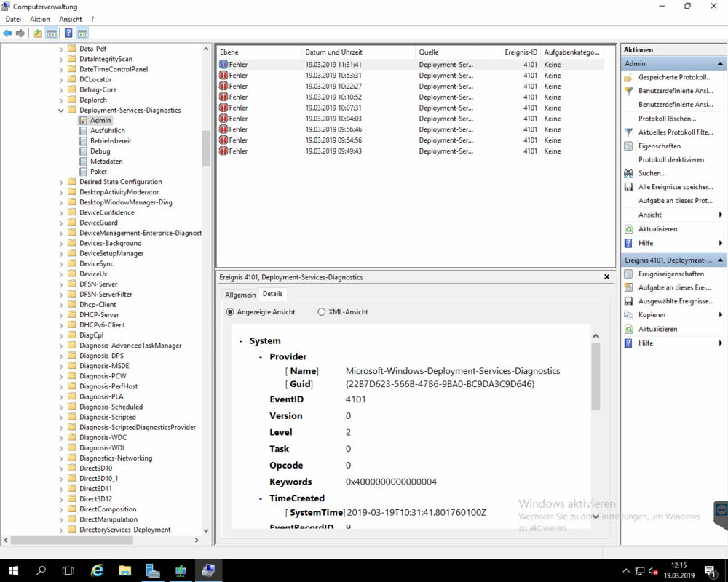Click Protokoll löschen in the Aktionen pane
The width and height of the screenshot is (728, 582).
(x=667, y=119)
